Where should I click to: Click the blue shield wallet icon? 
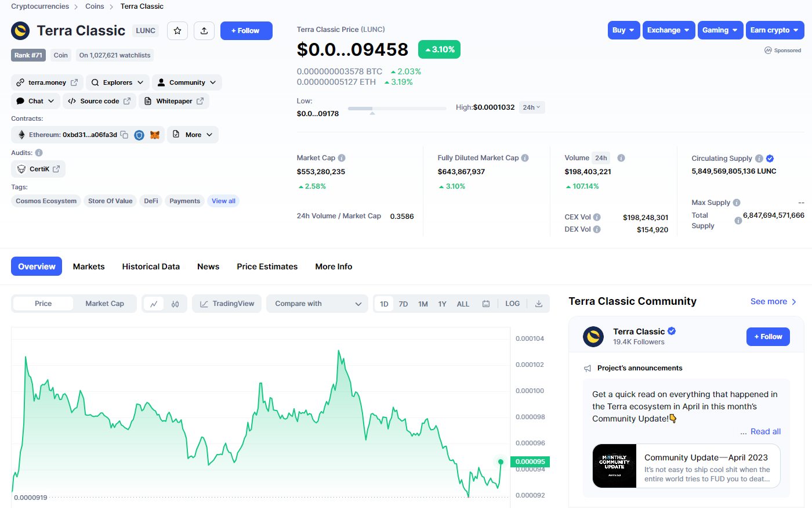click(x=139, y=135)
